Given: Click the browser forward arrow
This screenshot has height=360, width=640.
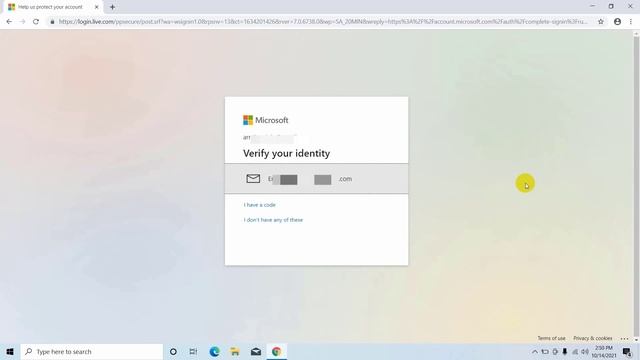Looking at the screenshot, I should pyautogui.click(x=22, y=22).
